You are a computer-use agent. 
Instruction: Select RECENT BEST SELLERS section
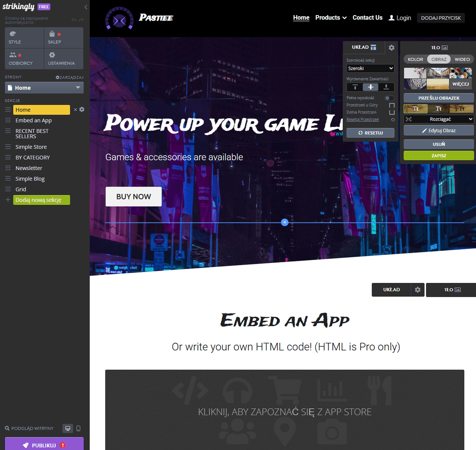(x=42, y=134)
